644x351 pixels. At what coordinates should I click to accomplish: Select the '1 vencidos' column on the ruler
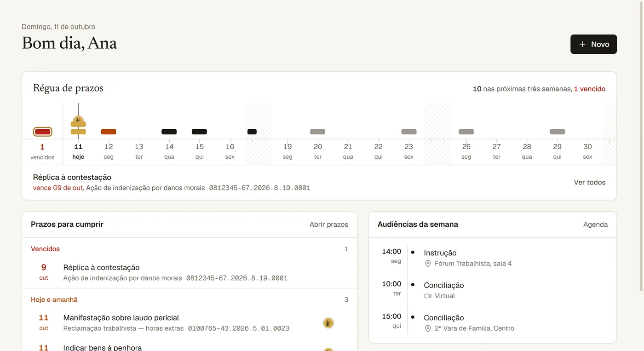click(x=42, y=151)
